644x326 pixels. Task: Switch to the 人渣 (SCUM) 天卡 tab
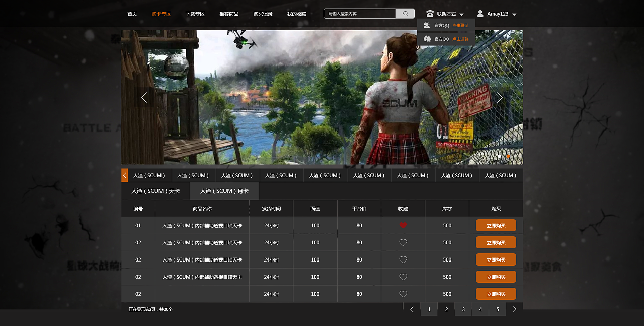pyautogui.click(x=155, y=191)
